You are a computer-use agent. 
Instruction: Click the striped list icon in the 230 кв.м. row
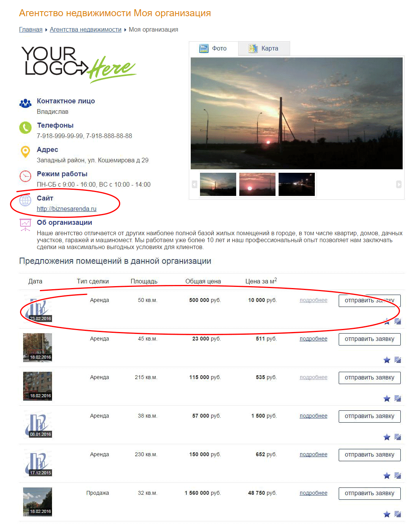(x=398, y=476)
